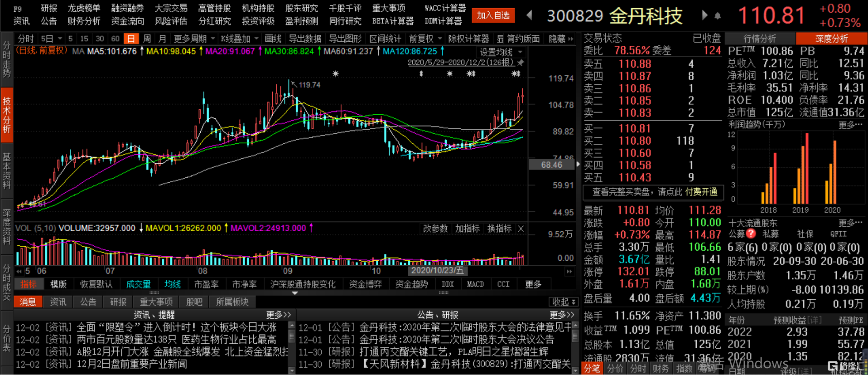Select the 公告 news tab
The height and width of the screenshot is (375, 868).
click(x=88, y=302)
